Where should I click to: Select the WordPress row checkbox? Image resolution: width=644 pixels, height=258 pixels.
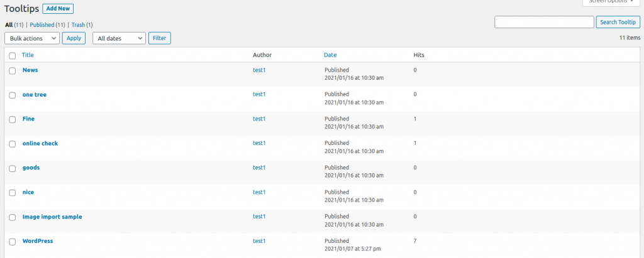[x=13, y=242]
